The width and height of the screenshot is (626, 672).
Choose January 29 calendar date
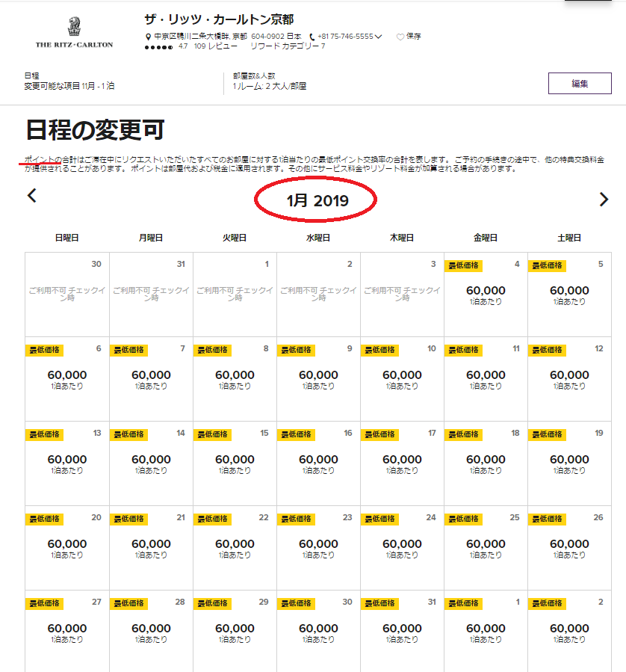click(x=235, y=632)
